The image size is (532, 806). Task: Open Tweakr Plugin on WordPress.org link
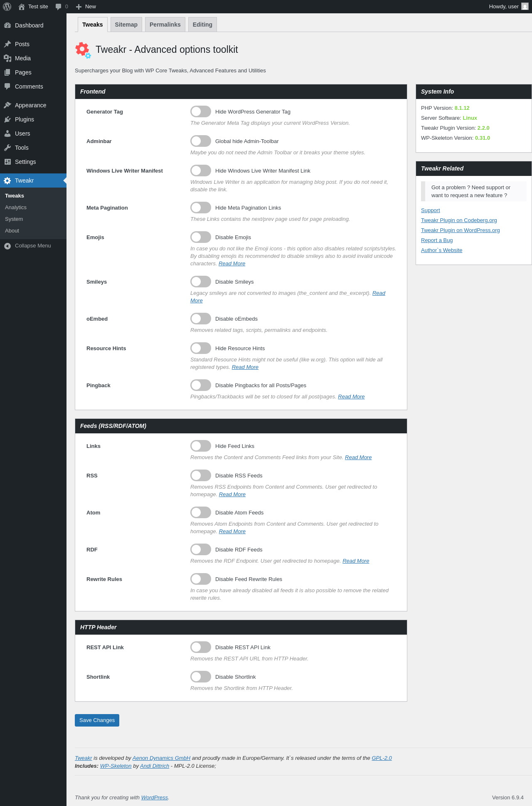461,230
